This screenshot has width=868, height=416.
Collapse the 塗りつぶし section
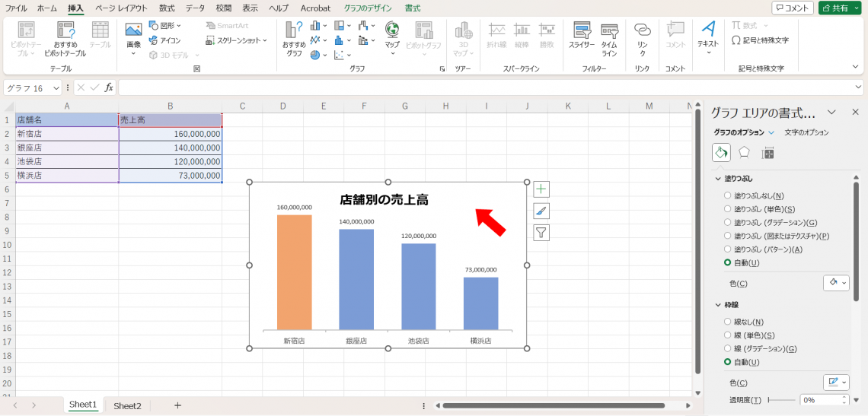[718, 179]
